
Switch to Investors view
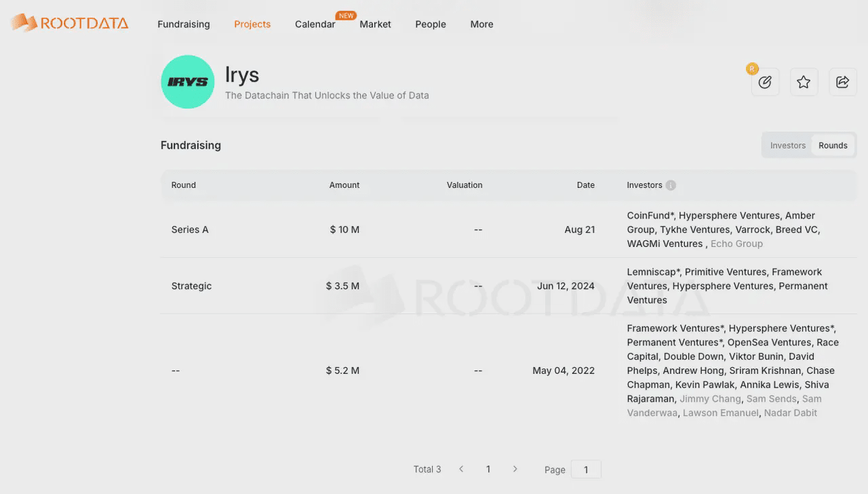[x=788, y=145]
